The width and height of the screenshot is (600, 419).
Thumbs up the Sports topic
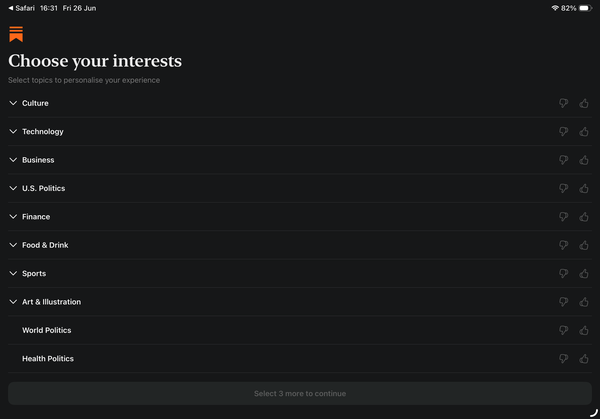[584, 273]
